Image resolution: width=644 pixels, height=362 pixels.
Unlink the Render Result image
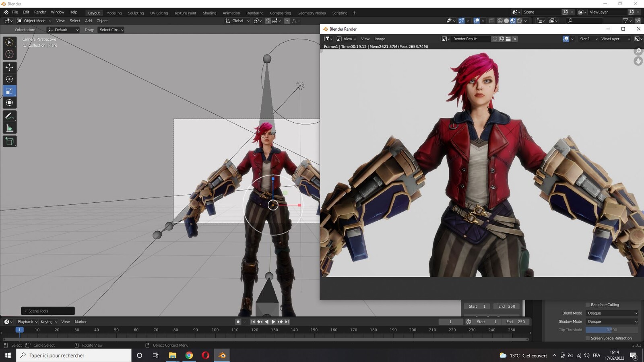(515, 39)
